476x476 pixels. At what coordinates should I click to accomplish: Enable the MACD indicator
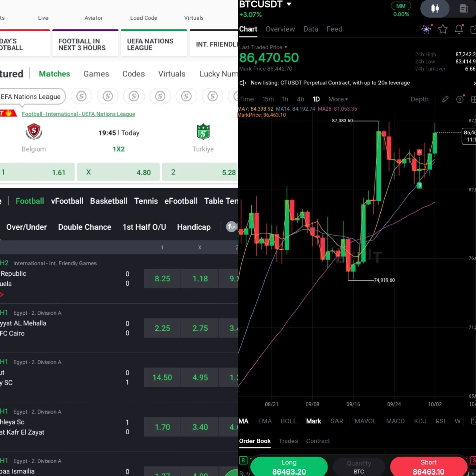click(x=395, y=421)
